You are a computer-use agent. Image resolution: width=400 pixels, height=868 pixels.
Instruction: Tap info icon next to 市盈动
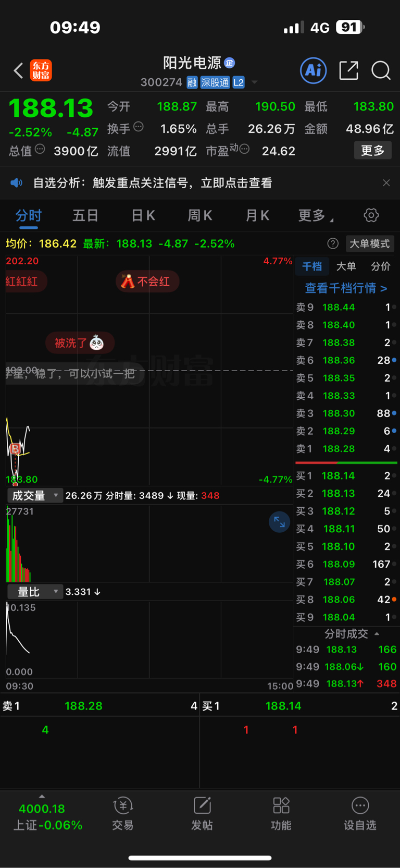click(x=244, y=150)
